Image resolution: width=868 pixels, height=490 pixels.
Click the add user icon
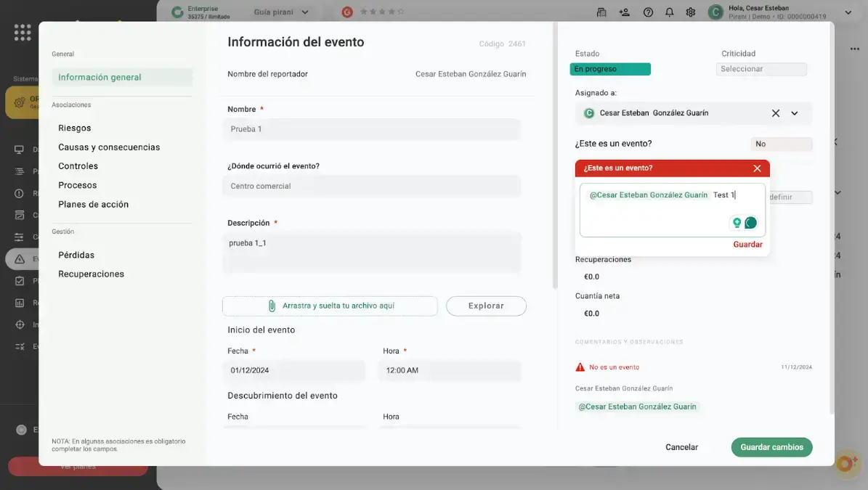[x=624, y=12]
